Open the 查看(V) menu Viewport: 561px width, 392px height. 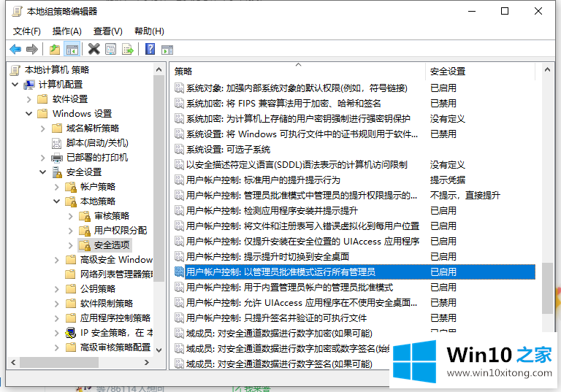coord(107,31)
